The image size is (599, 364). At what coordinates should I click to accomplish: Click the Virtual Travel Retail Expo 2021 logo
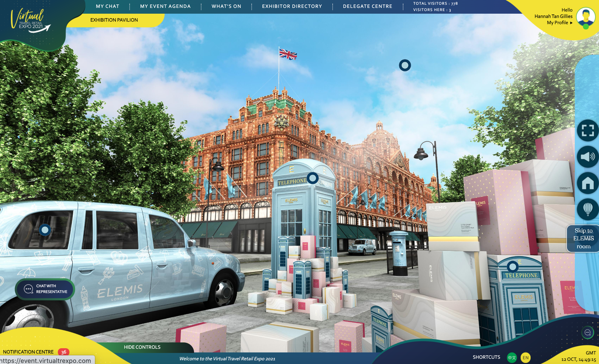(x=30, y=21)
